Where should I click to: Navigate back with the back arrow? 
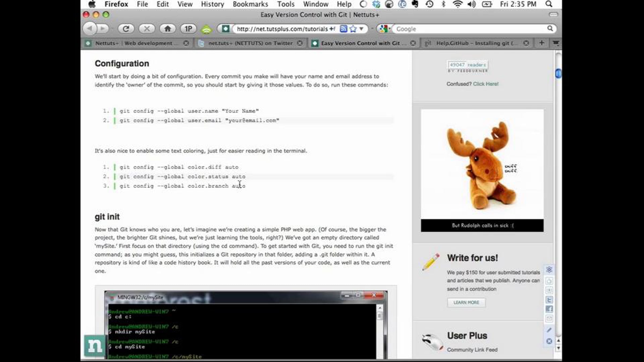pyautogui.click(x=90, y=29)
